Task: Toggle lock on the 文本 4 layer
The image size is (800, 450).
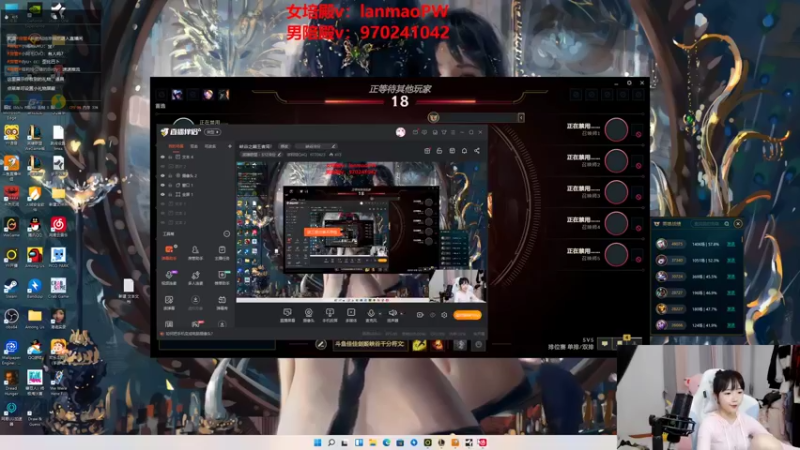Action: (170, 157)
